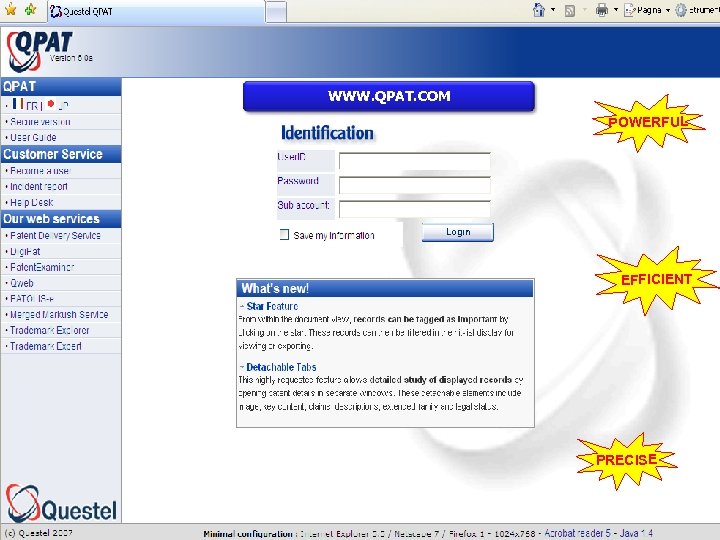Image resolution: width=720 pixels, height=540 pixels.
Task: Click the WWW.QPAT.COM banner button
Action: (x=389, y=96)
